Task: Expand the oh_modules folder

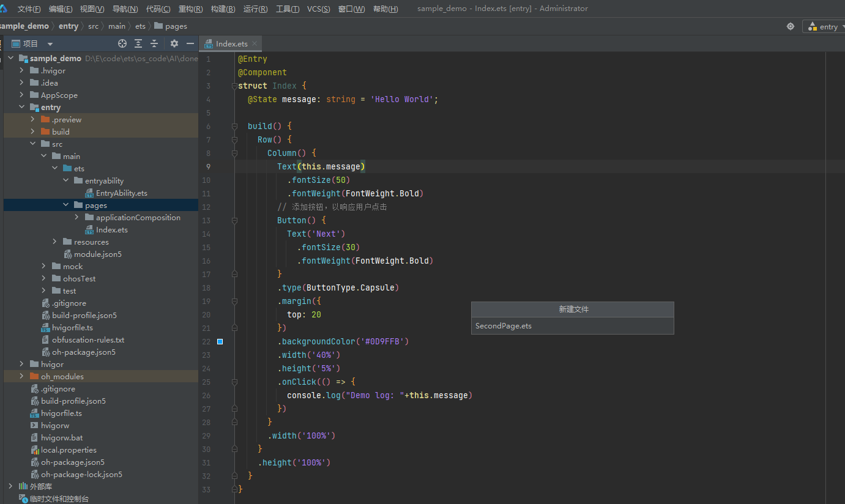Action: pyautogui.click(x=21, y=377)
